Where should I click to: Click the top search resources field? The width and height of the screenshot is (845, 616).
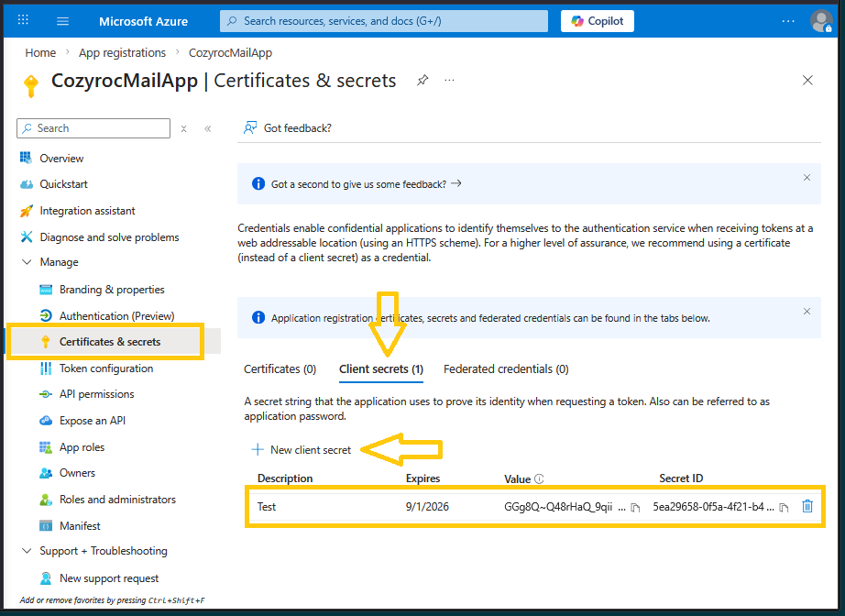tap(383, 21)
